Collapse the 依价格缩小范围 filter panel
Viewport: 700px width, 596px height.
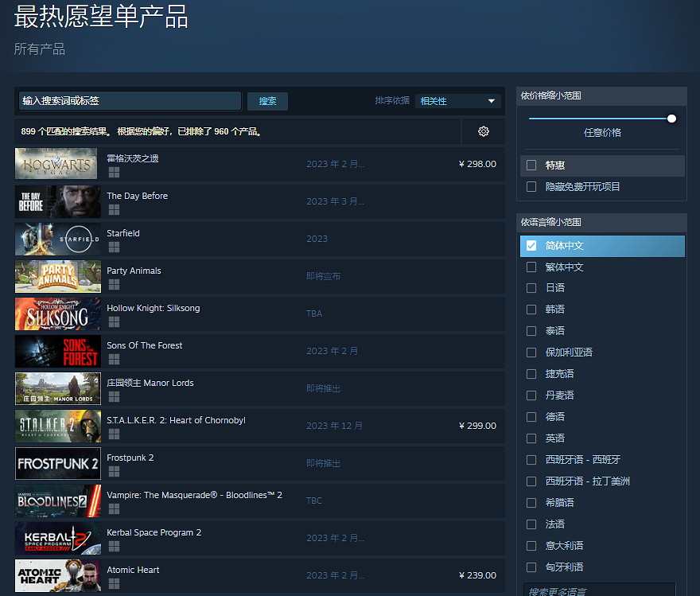(x=601, y=95)
